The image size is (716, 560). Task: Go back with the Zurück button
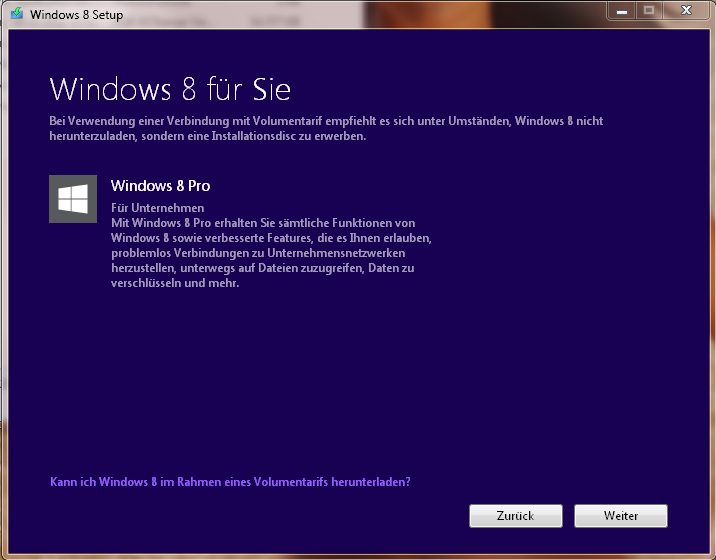(x=516, y=516)
